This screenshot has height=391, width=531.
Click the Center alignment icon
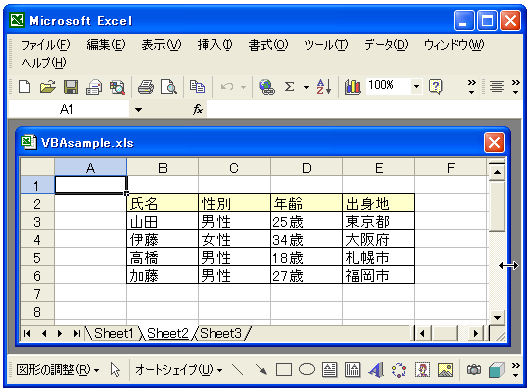click(x=497, y=87)
